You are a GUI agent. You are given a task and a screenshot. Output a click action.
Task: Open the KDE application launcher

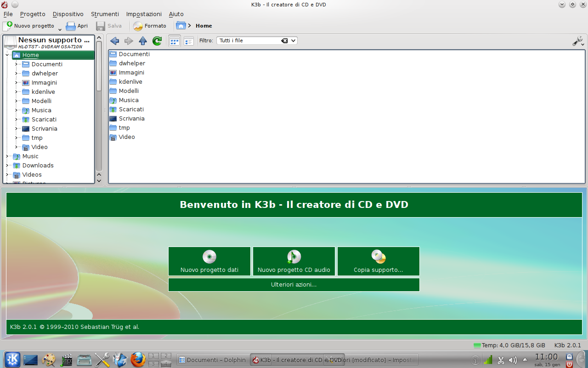point(12,359)
